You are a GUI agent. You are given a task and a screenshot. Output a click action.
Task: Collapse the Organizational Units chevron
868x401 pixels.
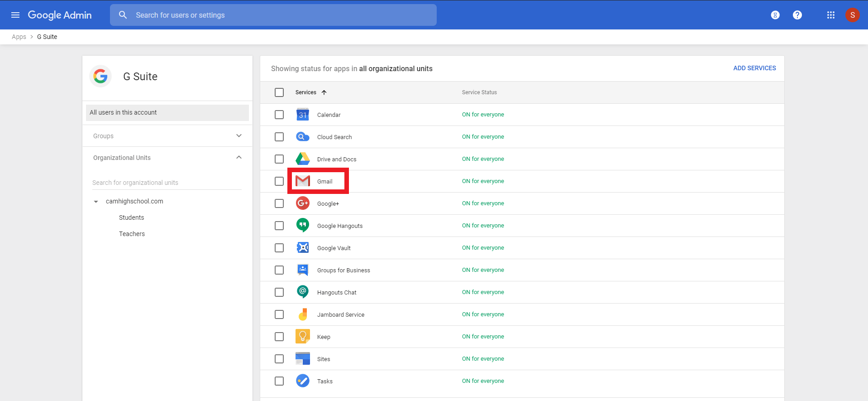[x=239, y=157]
